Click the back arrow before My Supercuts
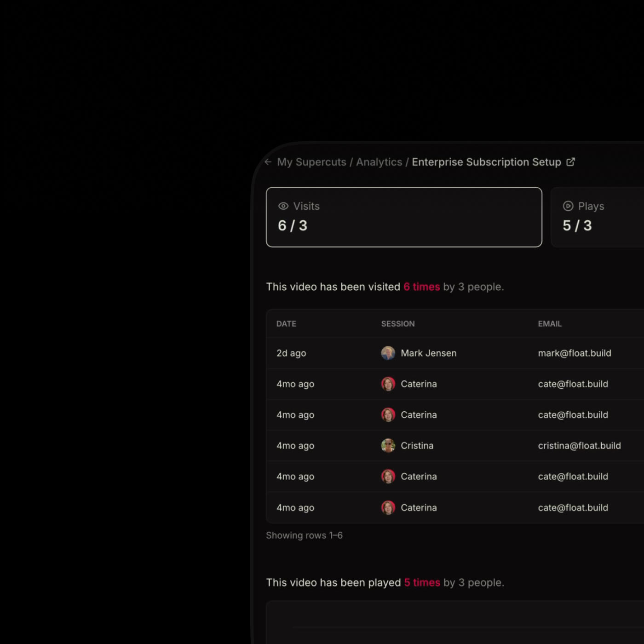 click(268, 162)
